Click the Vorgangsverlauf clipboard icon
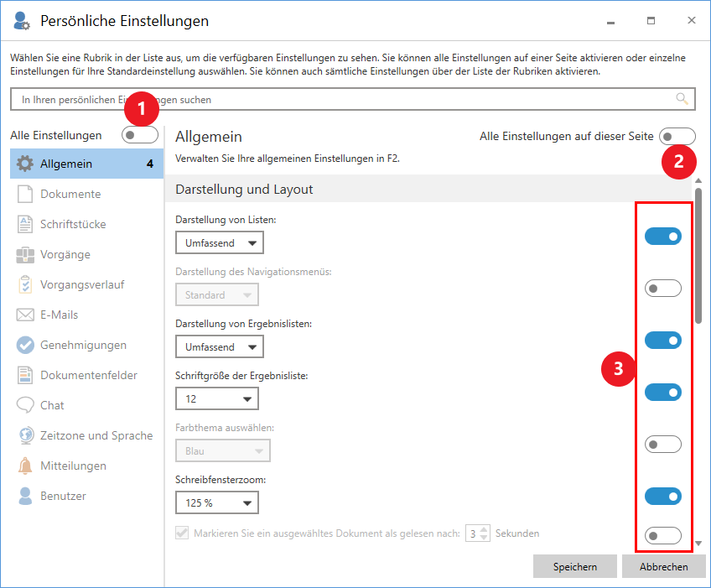 click(x=25, y=284)
